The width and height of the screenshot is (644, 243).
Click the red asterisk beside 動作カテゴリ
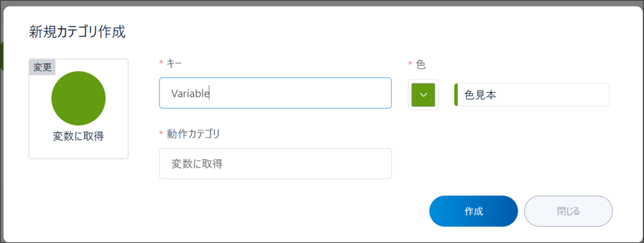(161, 133)
